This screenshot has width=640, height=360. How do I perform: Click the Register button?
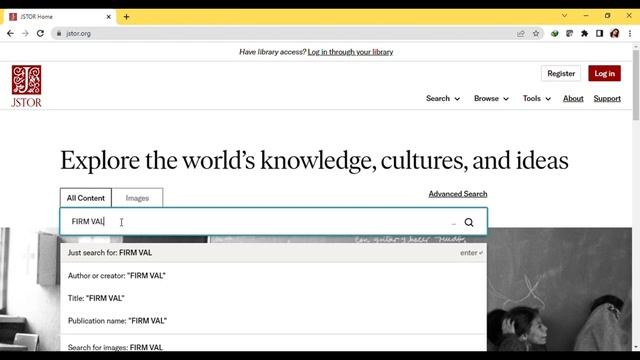561,73
